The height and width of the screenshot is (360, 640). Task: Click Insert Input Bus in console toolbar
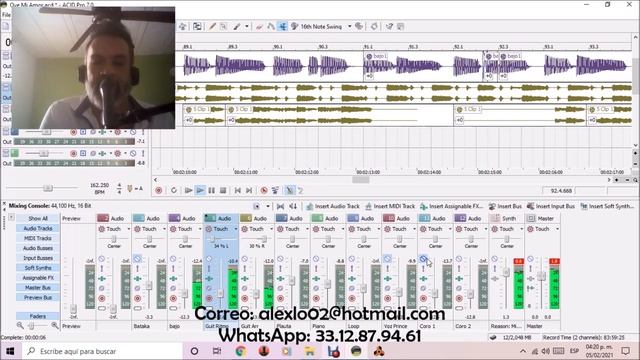pyautogui.click(x=551, y=207)
